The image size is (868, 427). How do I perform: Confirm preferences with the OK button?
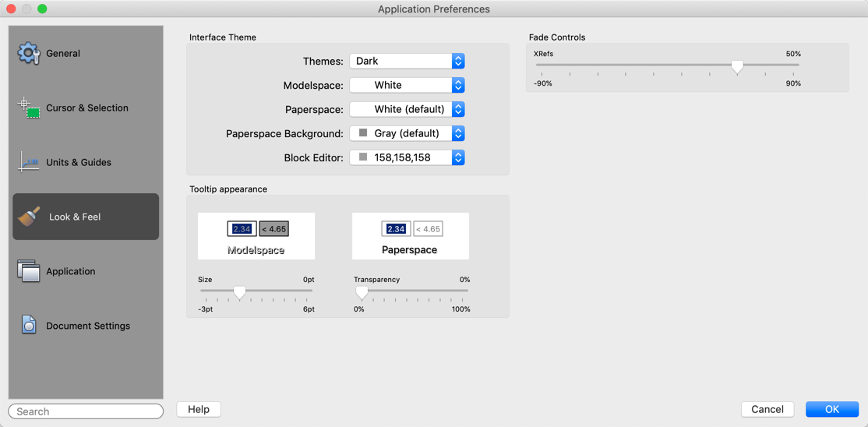click(832, 409)
